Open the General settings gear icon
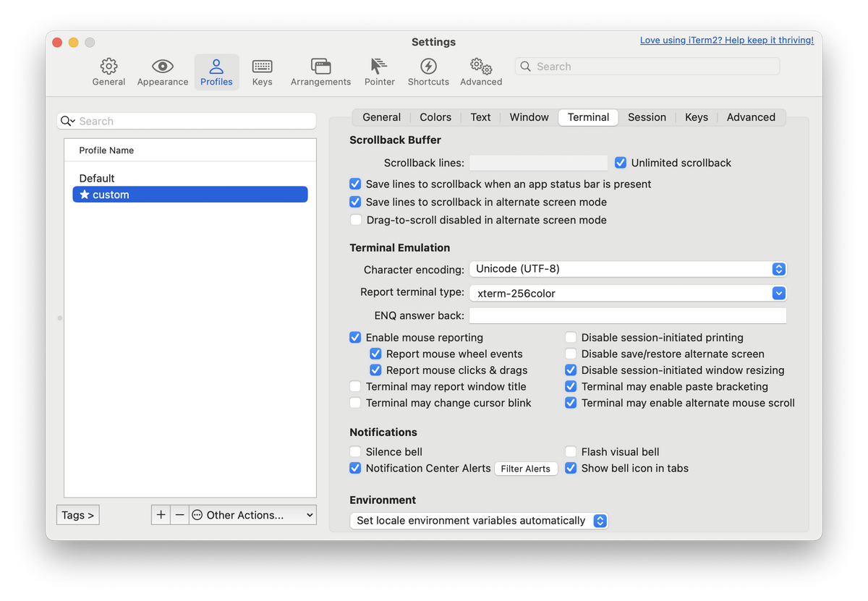The image size is (868, 601). coord(109,67)
